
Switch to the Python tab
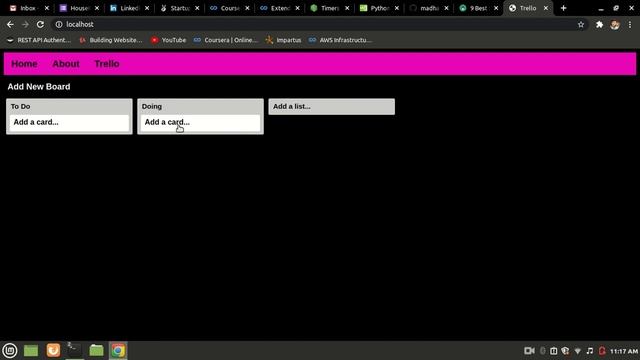tap(378, 8)
